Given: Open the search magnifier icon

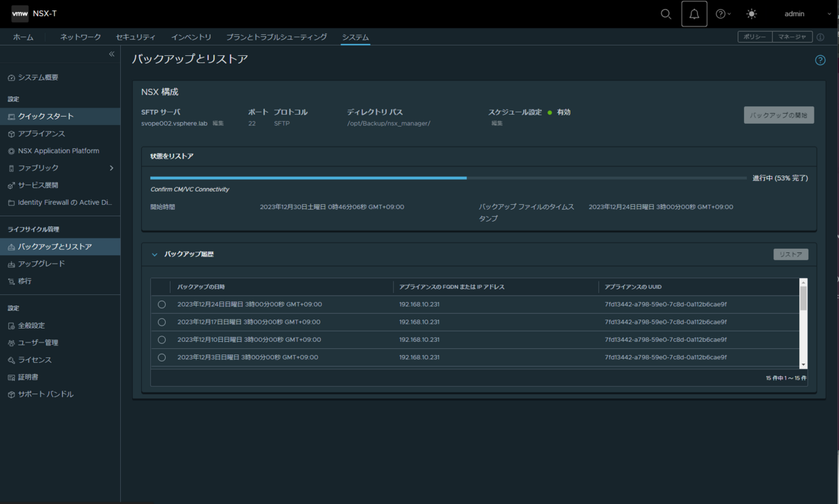Looking at the screenshot, I should pos(666,14).
